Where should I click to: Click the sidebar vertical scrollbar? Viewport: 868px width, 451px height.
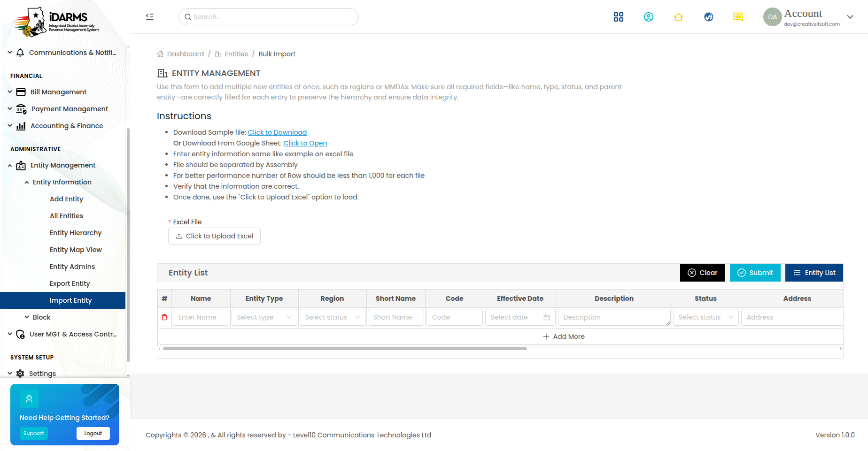click(128, 244)
